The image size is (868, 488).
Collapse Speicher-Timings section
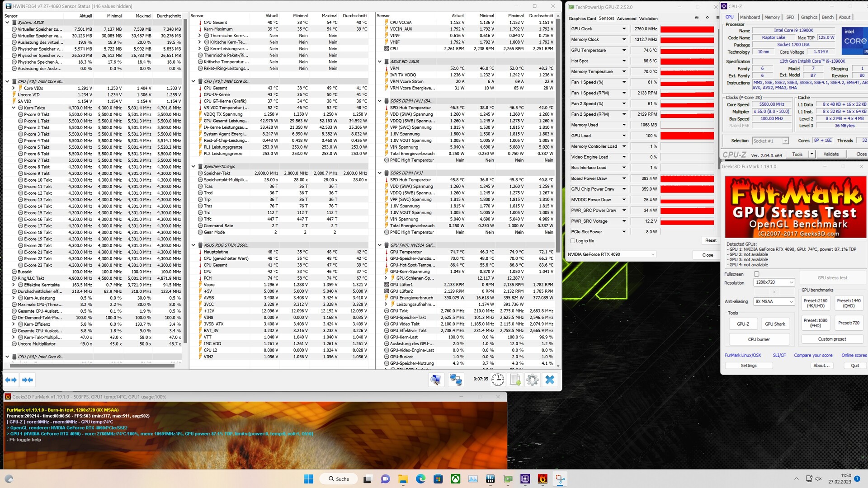[x=193, y=167]
